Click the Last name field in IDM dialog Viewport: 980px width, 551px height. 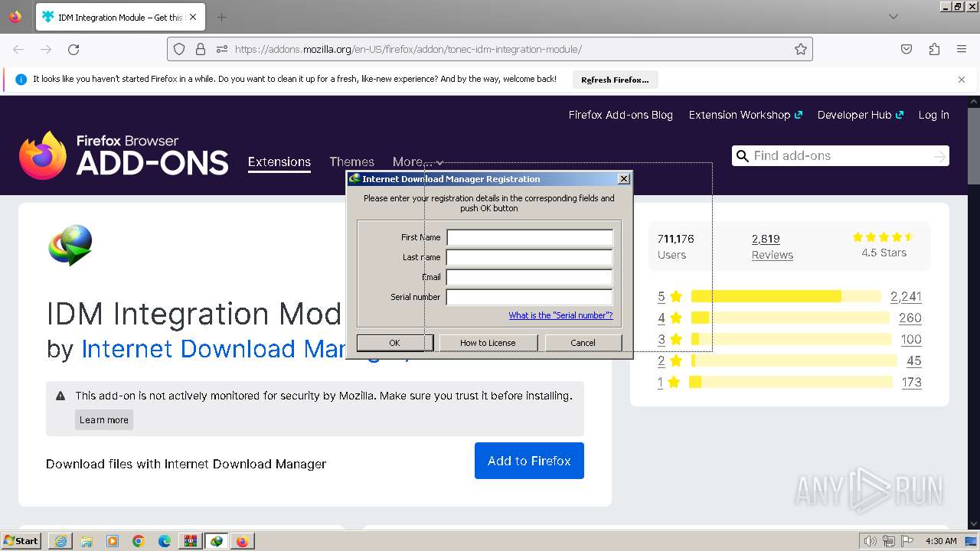pyautogui.click(x=530, y=257)
